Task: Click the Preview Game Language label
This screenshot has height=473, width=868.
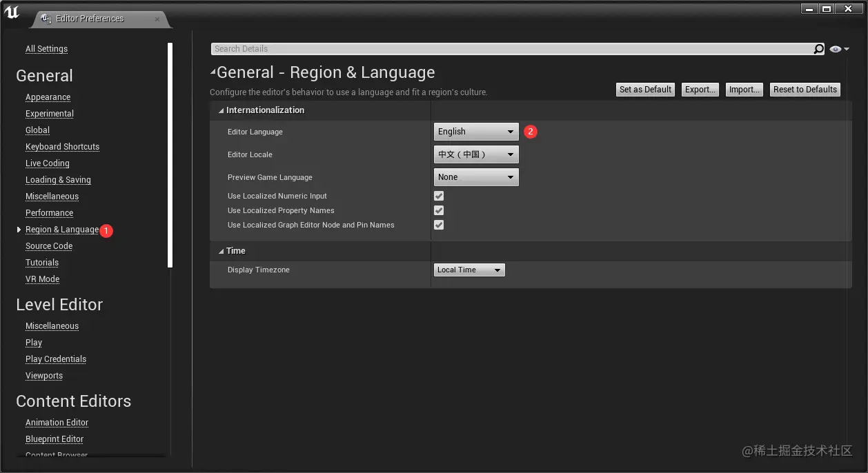Action: tap(270, 177)
